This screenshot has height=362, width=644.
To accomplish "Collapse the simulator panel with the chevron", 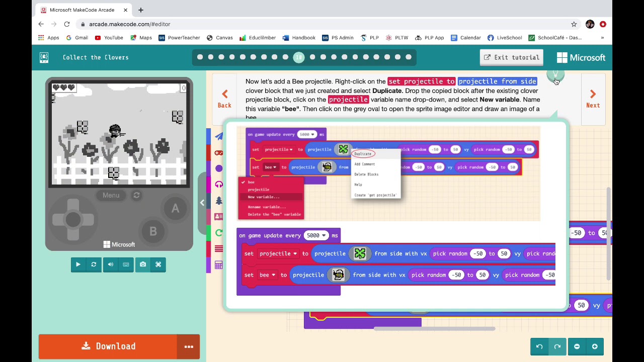I will pos(202,203).
